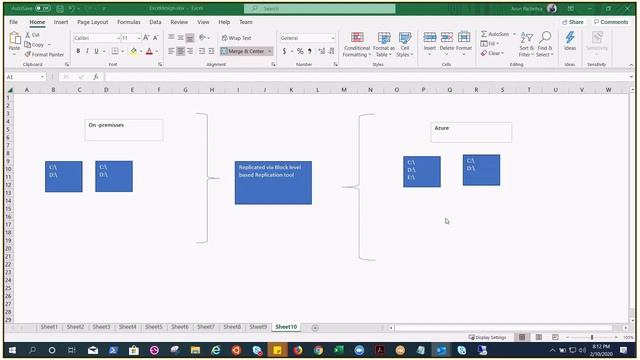Viewport: 640px width, 360px height.
Task: Switch to the Formulas tab
Action: click(x=129, y=22)
